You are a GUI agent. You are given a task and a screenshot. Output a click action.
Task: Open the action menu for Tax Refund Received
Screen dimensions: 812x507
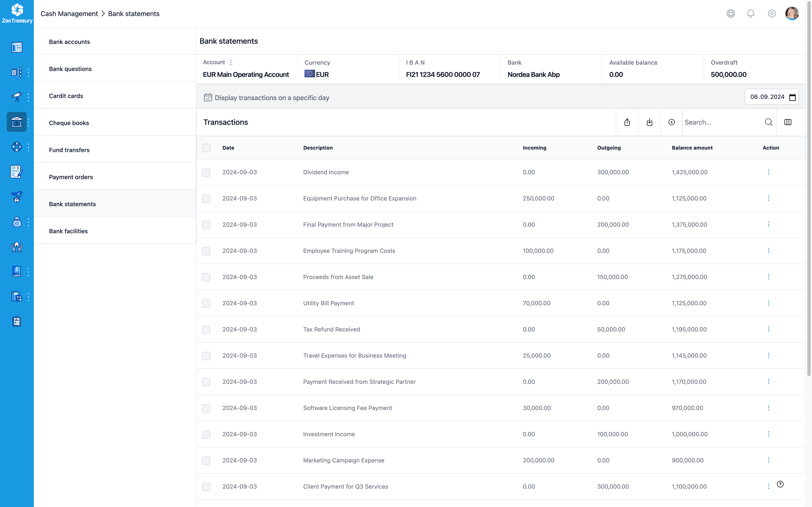click(x=768, y=329)
